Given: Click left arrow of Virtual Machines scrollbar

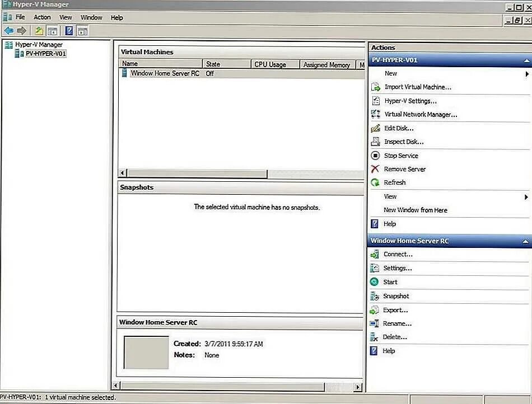Looking at the screenshot, I should click(123, 173).
